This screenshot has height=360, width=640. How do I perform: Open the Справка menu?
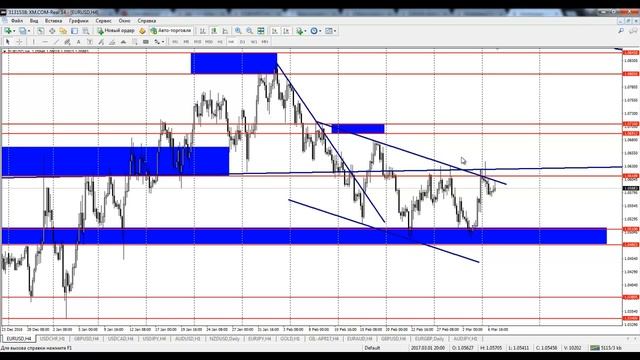147,20
